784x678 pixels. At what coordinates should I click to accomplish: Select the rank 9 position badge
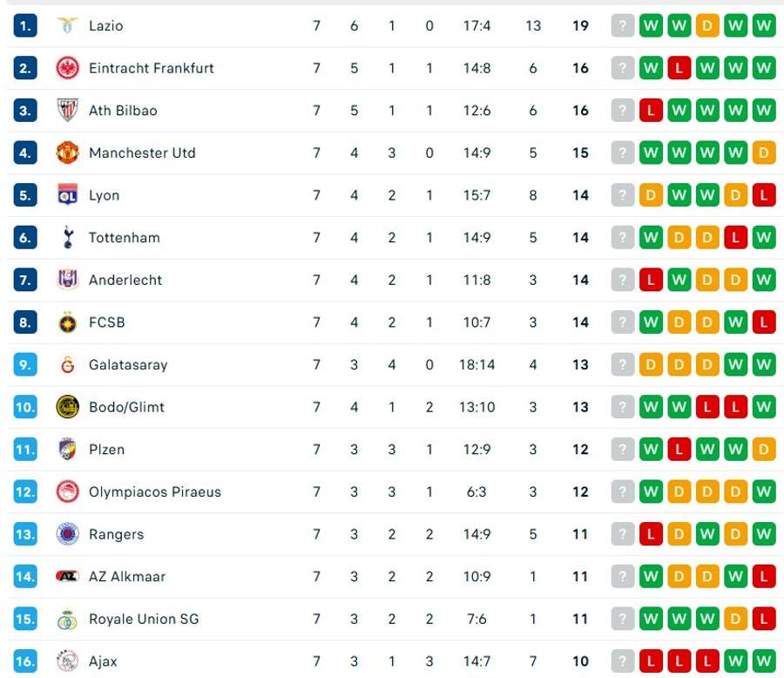(25, 365)
